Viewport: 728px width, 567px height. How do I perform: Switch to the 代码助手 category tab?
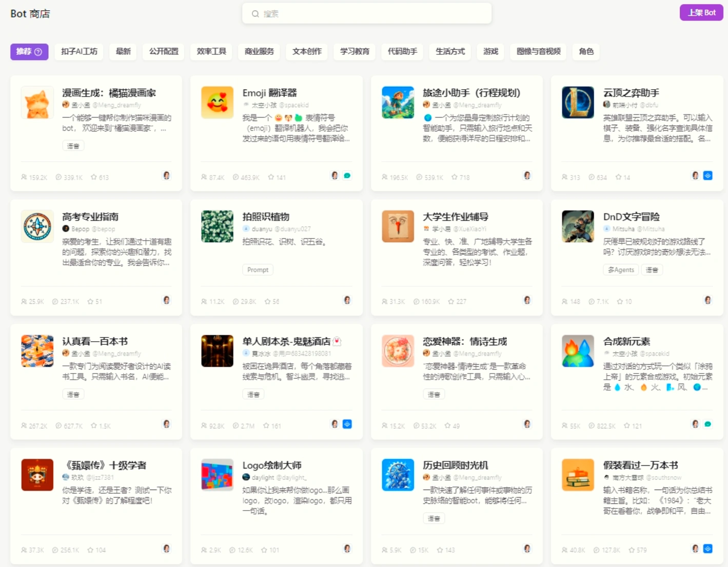(x=402, y=51)
